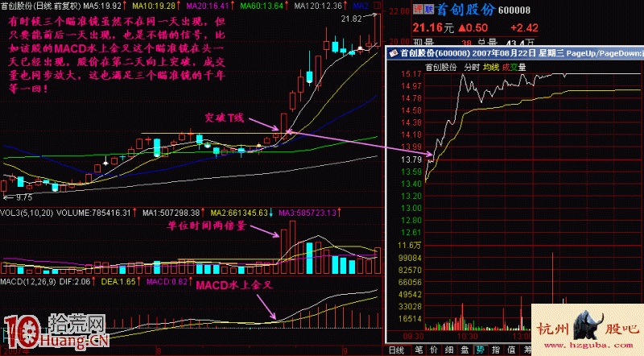
Task: Click the VOL3(5,10,20) volume indicator name
Action: [x=27, y=213]
